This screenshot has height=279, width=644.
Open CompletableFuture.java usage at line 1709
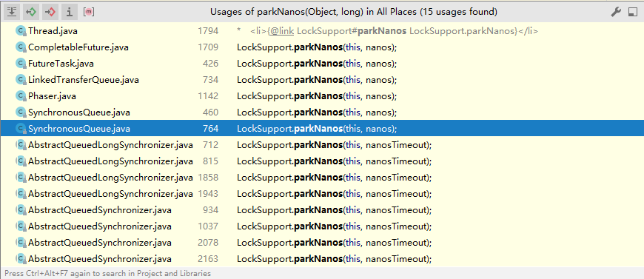[322, 47]
